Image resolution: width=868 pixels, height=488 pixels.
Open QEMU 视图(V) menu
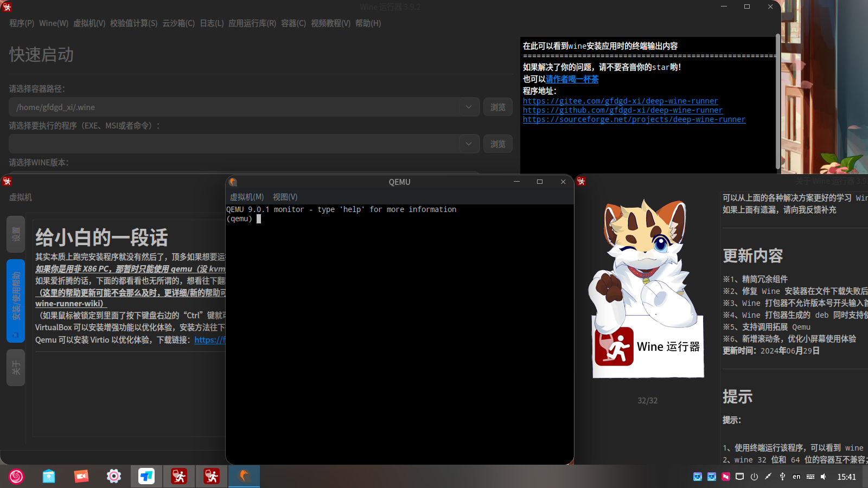[x=285, y=197]
